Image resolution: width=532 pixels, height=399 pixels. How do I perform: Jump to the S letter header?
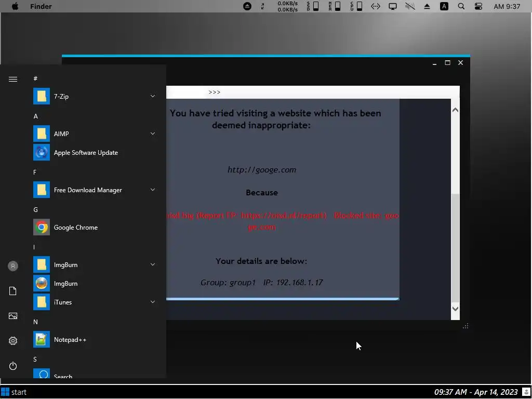(35, 360)
